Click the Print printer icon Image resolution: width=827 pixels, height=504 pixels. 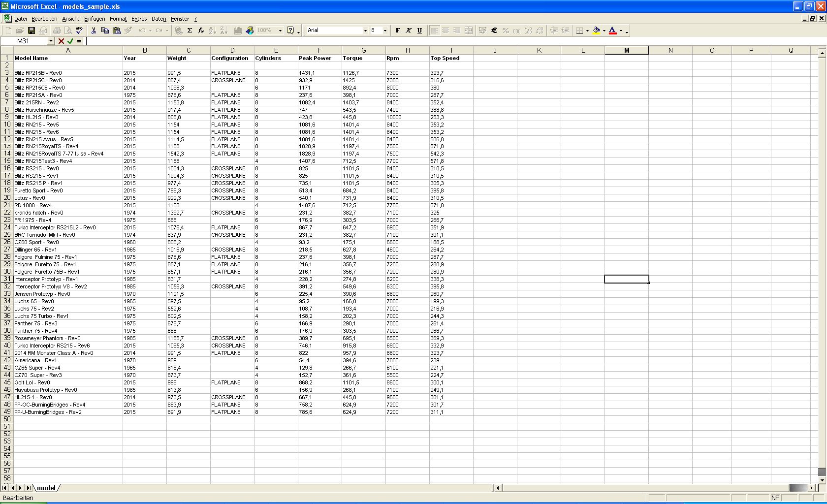(57, 31)
